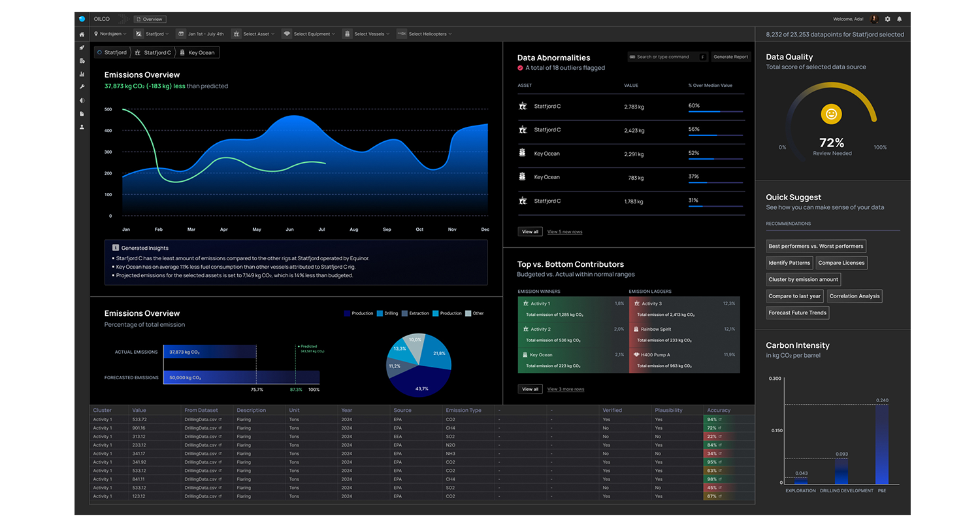Open the notifications bell icon
The width and height of the screenshot is (980, 527).
pos(900,20)
